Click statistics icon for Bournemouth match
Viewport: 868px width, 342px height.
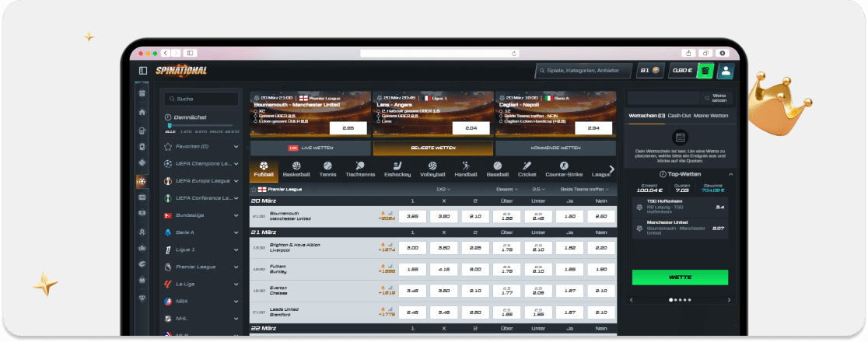coord(390,212)
